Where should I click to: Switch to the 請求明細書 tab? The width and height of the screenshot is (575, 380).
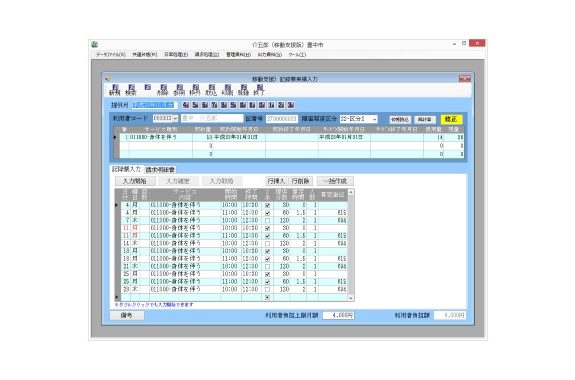click(160, 170)
